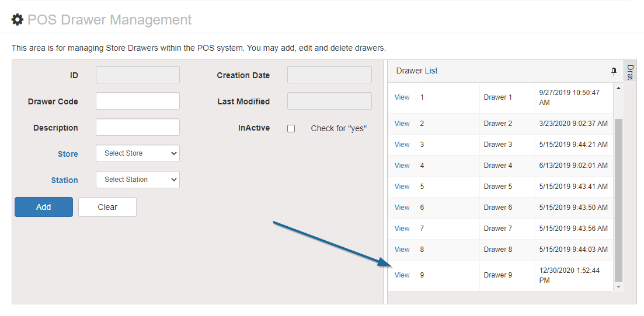Focus the Drawer Code input field
Image resolution: width=644 pixels, height=316 pixels.
pos(138,101)
